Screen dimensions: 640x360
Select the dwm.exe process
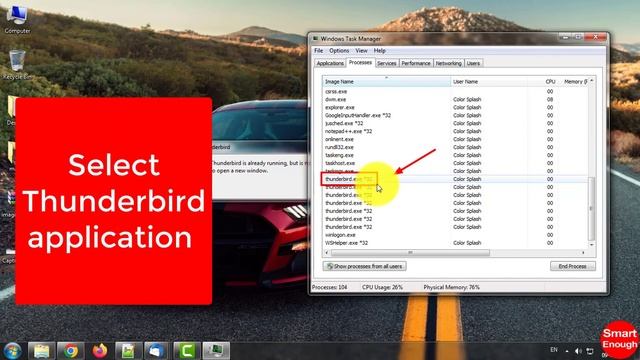pos(455,99)
